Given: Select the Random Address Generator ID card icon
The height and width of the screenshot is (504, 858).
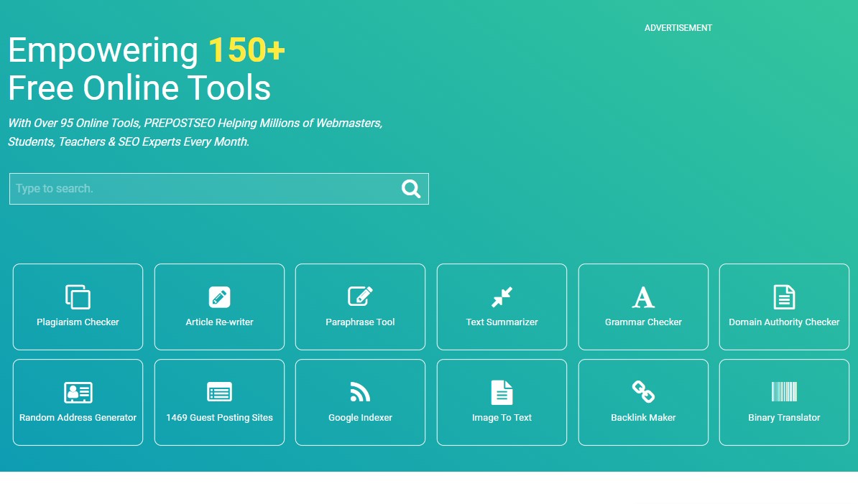Looking at the screenshot, I should (x=78, y=392).
